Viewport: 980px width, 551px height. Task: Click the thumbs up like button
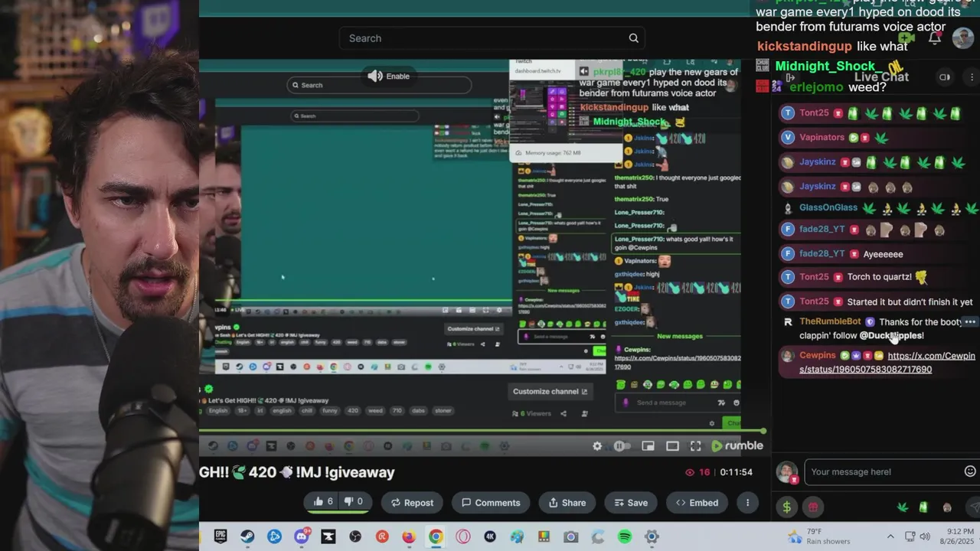(x=323, y=502)
